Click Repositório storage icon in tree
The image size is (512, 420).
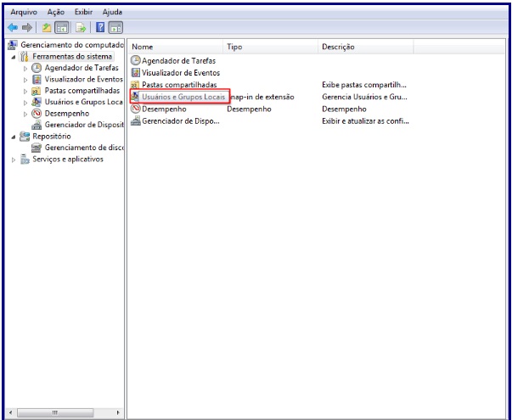25,137
